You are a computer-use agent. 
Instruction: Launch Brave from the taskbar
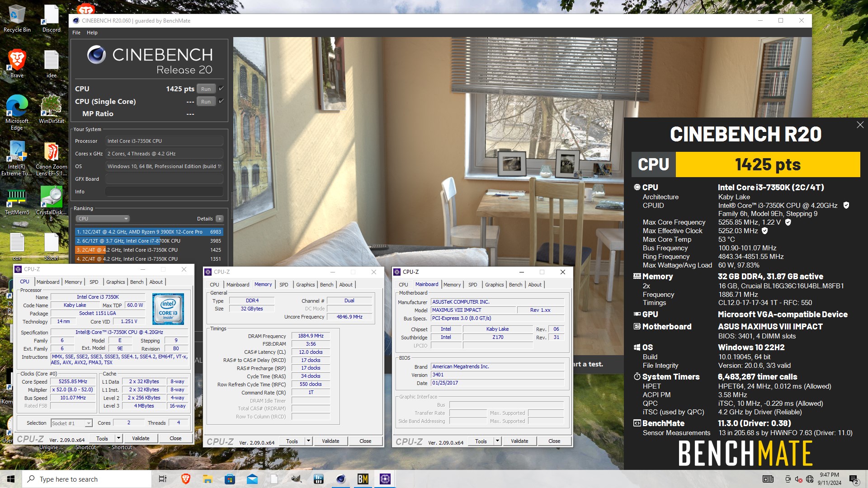click(185, 479)
